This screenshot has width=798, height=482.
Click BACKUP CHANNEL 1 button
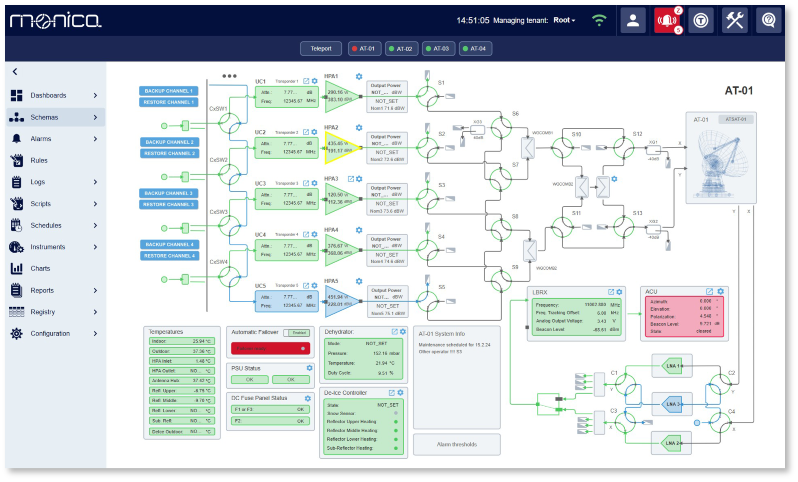[x=168, y=91]
